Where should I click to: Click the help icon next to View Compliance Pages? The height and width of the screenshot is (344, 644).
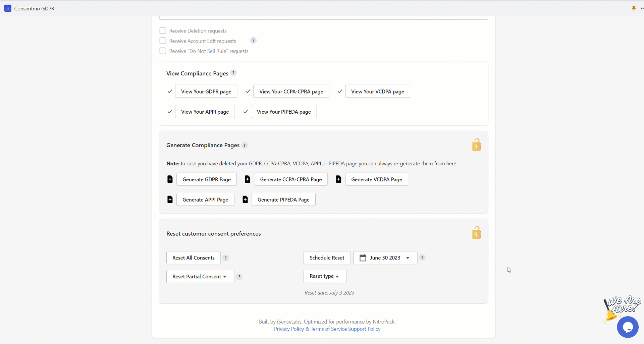point(233,73)
